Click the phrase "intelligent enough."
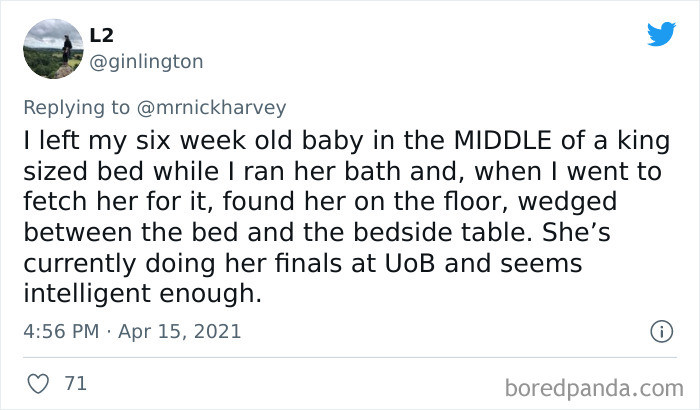700x410 pixels. [x=142, y=294]
